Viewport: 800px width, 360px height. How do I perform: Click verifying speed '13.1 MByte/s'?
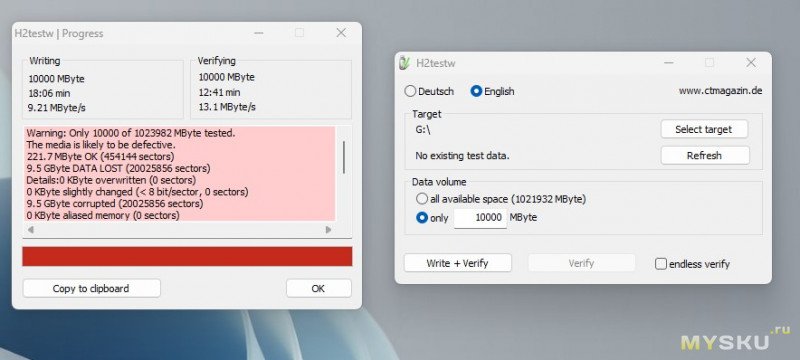click(227, 107)
